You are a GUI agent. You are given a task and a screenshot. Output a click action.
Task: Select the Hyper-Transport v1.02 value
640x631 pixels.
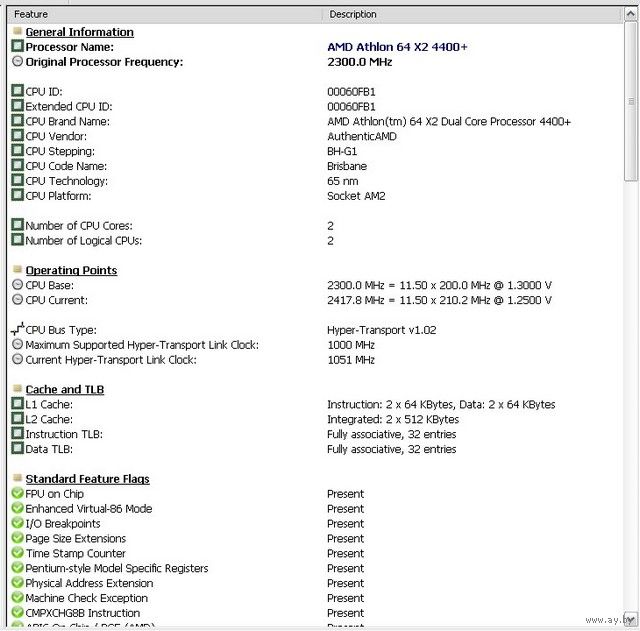coord(382,330)
